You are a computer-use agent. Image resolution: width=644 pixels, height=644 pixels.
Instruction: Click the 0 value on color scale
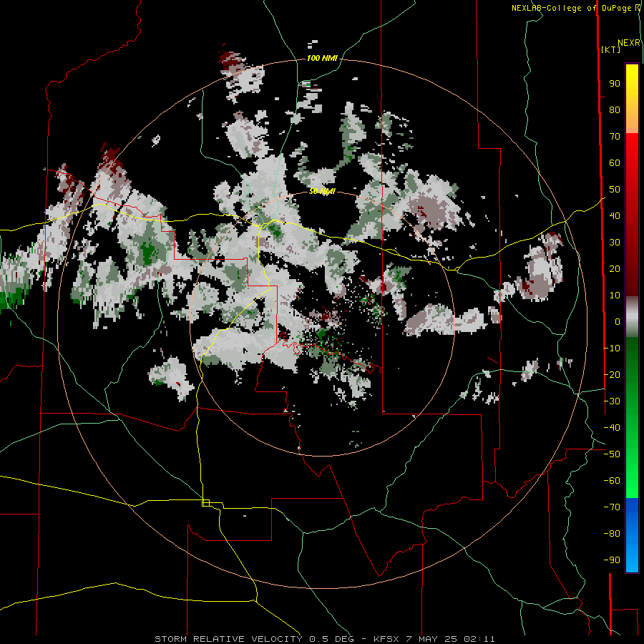pyautogui.click(x=618, y=321)
